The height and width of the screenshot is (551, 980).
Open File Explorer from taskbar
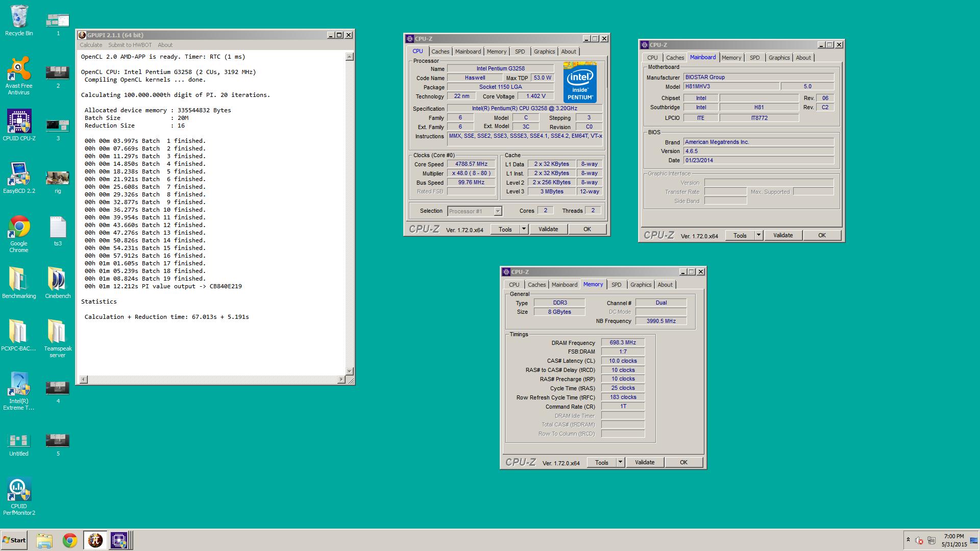[x=44, y=540]
